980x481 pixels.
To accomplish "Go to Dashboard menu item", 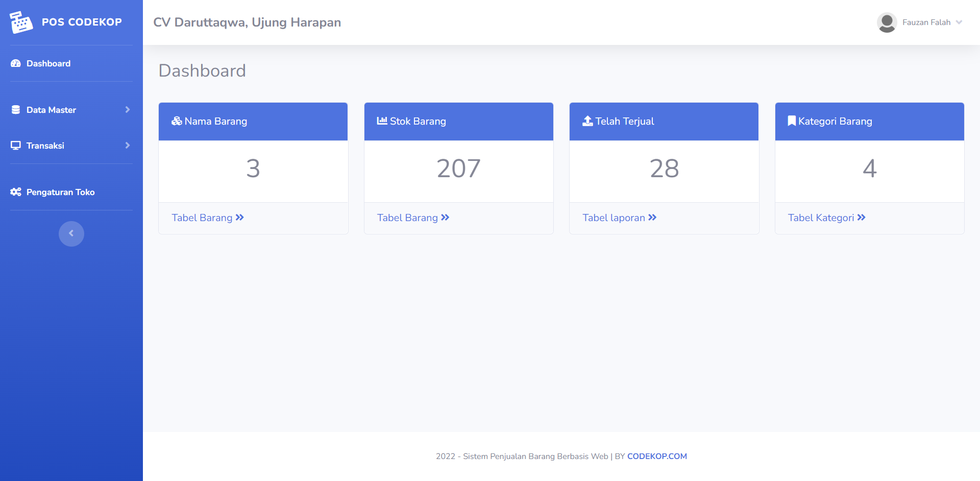I will 48,63.
